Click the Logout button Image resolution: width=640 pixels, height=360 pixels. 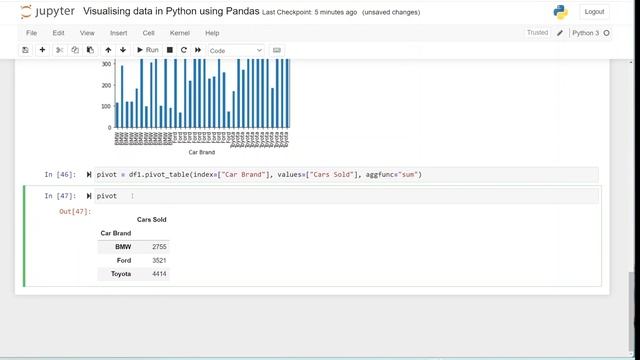[x=594, y=12]
